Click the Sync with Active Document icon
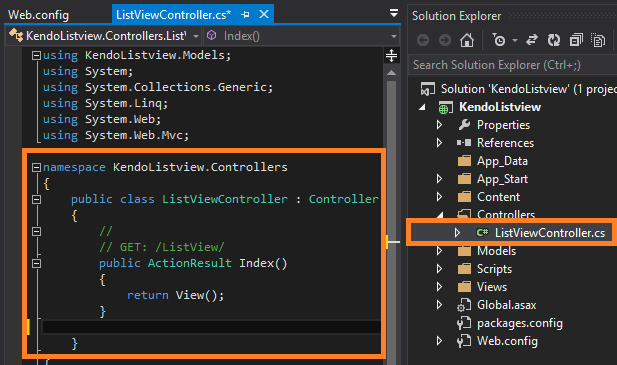Image resolution: width=617 pixels, height=365 pixels. [x=532, y=40]
